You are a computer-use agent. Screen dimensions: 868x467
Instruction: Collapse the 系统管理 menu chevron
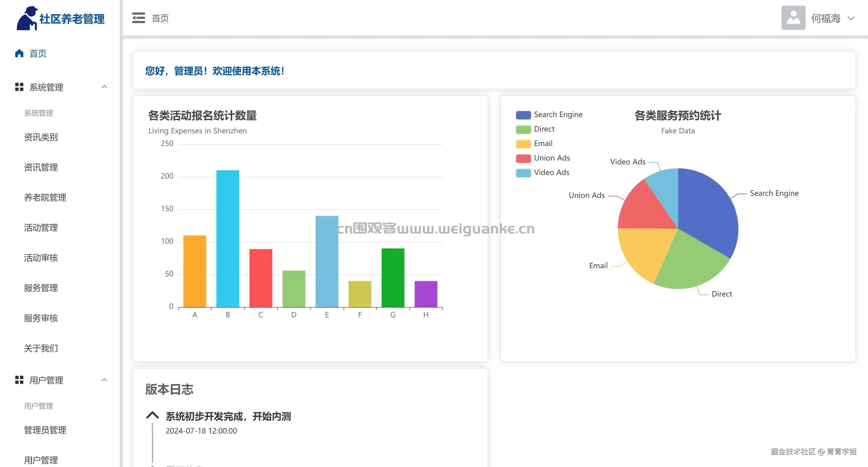point(105,87)
